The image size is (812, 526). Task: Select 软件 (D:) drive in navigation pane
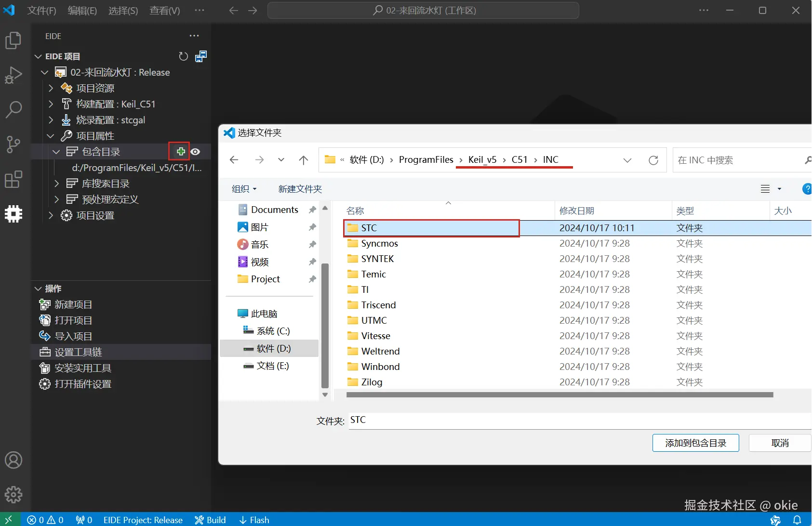269,348
